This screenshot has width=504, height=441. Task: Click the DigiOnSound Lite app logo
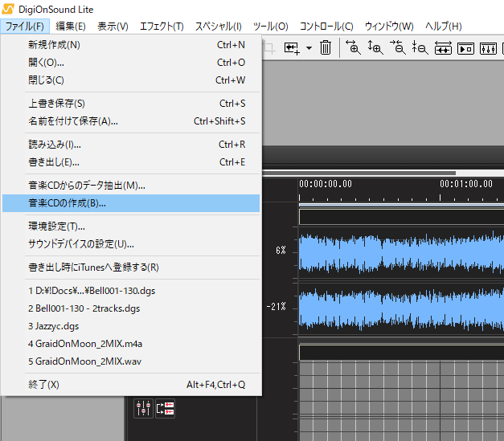tap(8, 9)
